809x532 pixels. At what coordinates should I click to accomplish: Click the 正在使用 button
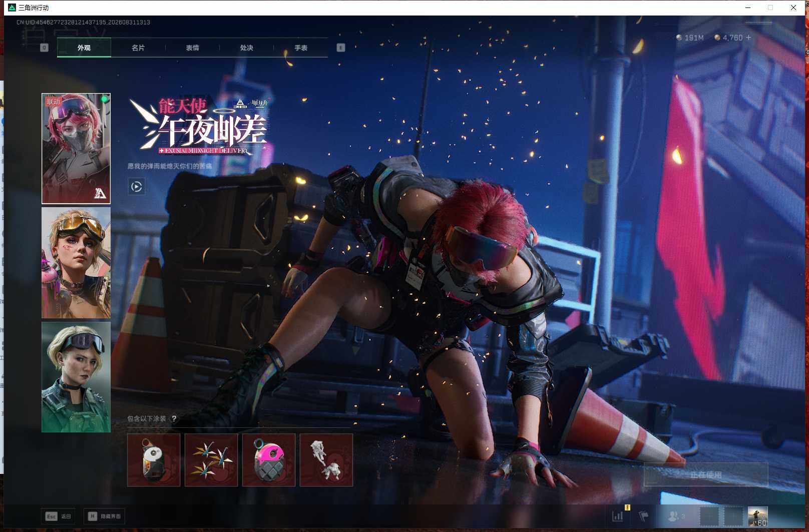click(x=706, y=474)
